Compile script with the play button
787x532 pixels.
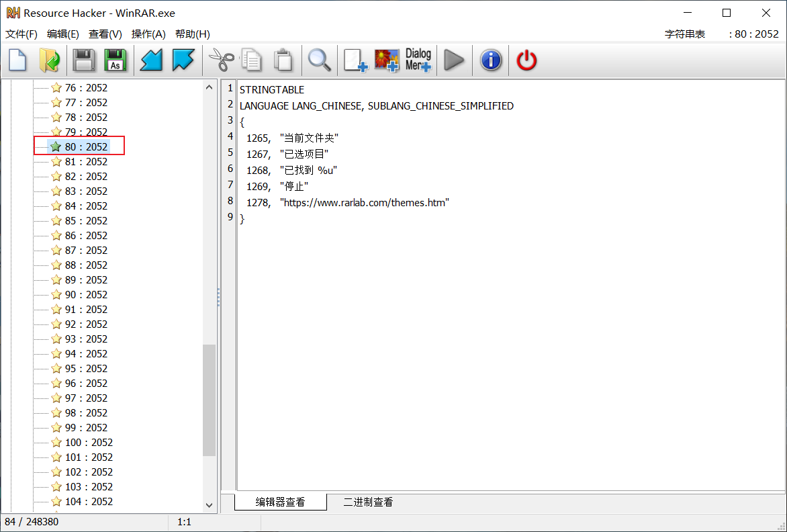point(455,60)
